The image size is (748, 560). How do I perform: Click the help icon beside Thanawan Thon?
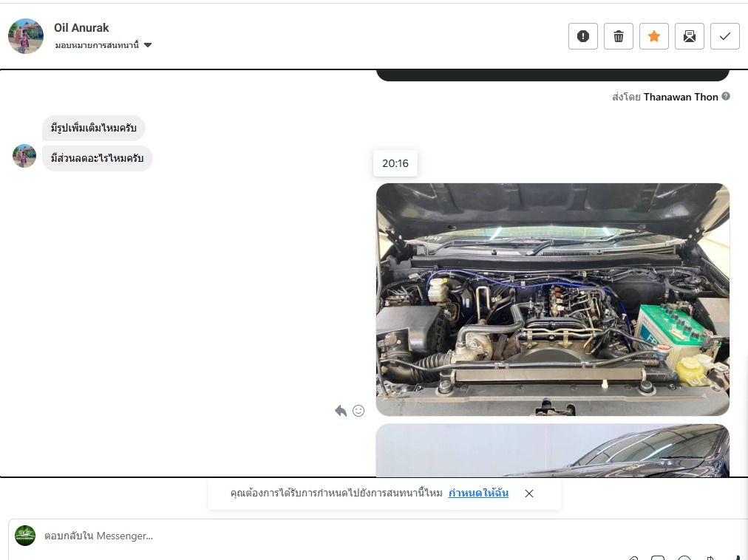point(726,96)
